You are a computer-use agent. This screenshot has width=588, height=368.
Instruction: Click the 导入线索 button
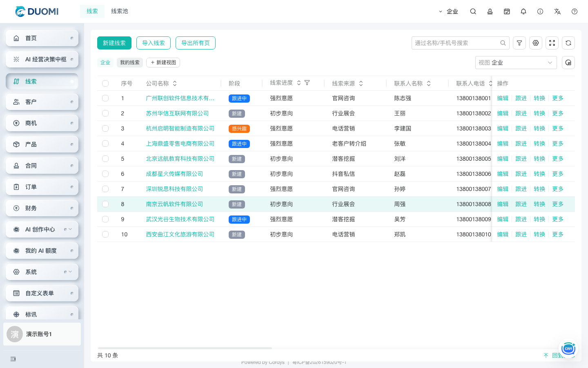[154, 43]
